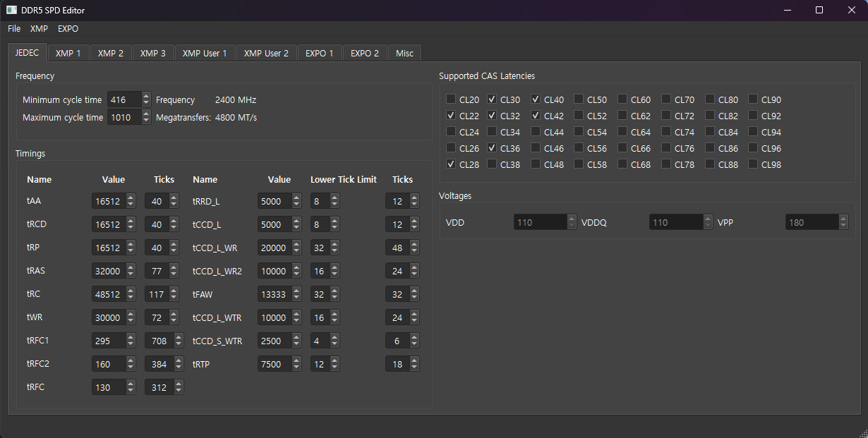Image resolution: width=868 pixels, height=438 pixels.
Task: Uncheck the CL40 CAS latency
Action: point(536,99)
